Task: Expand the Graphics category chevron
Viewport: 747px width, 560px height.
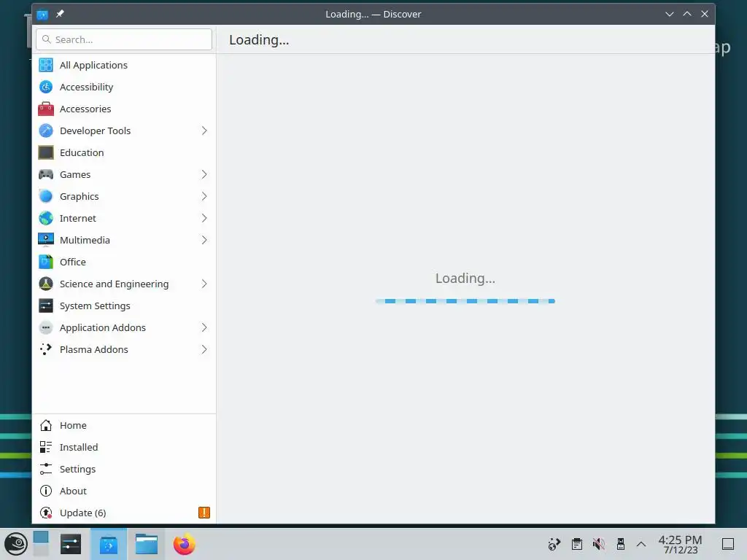Action: pyautogui.click(x=204, y=196)
